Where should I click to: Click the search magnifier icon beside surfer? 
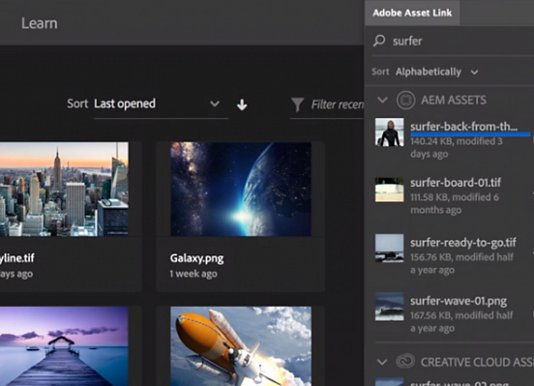(x=379, y=41)
